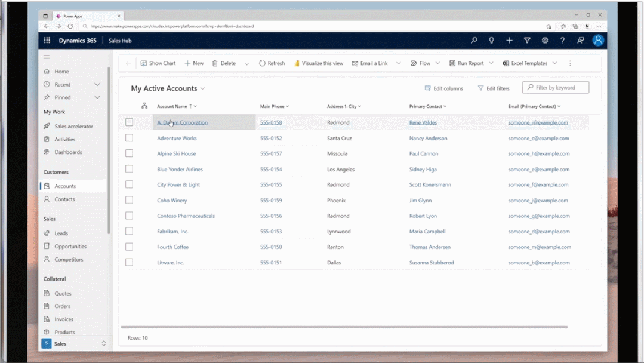
Task: Click Excel Templates command
Action: [525, 63]
